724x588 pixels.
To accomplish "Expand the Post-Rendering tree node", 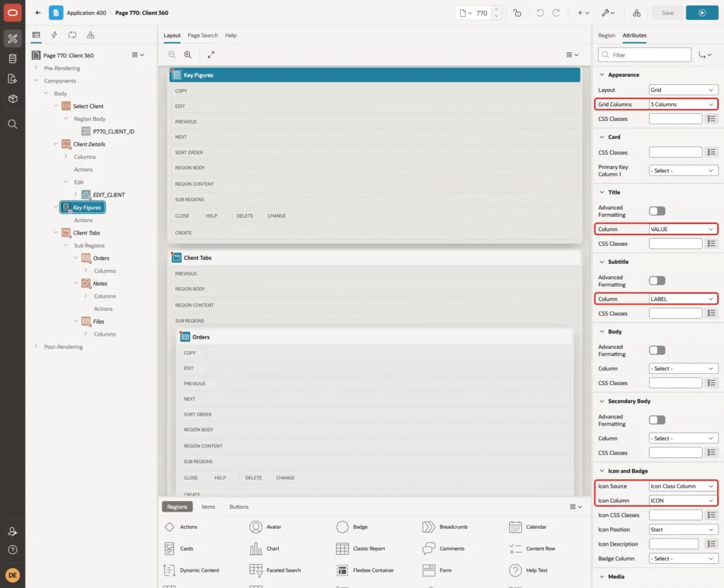I will (36, 346).
